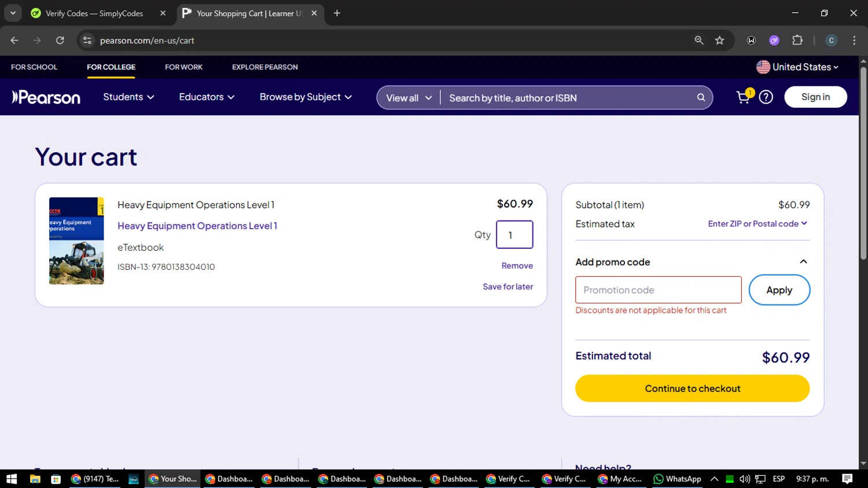The image size is (868, 488).
Task: Open the My Acc... taskbar window
Action: [620, 479]
